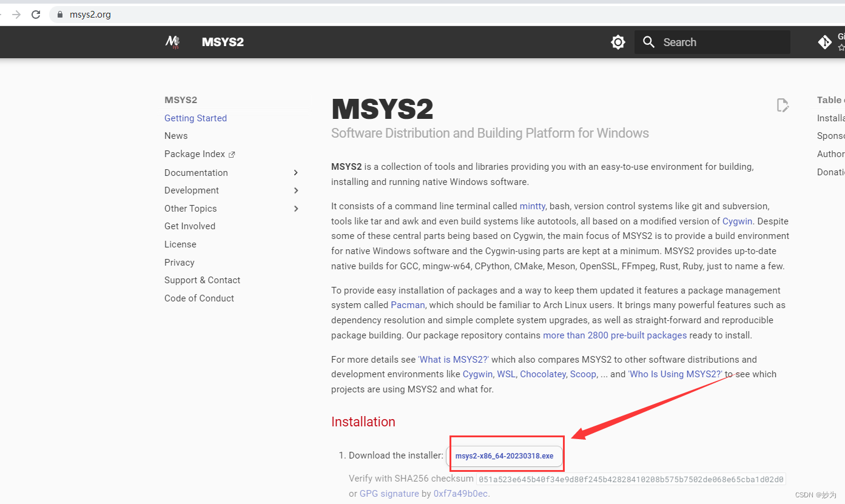Toggle the light/dark theme icon
The width and height of the screenshot is (845, 504).
coord(618,42)
